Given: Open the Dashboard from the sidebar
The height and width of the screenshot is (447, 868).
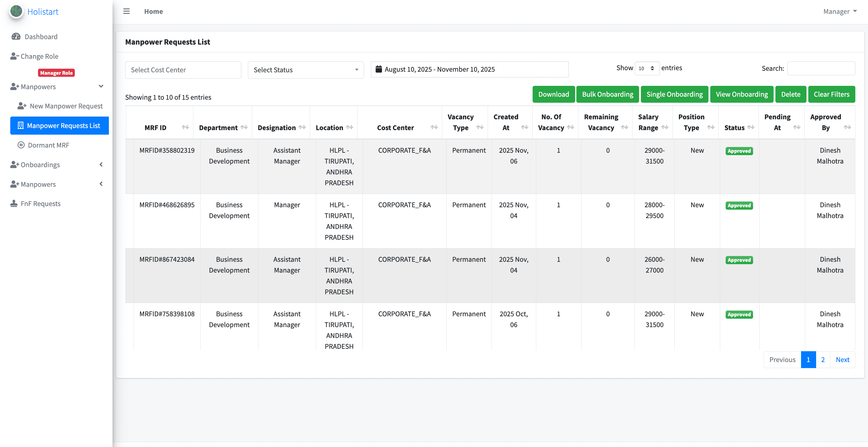Looking at the screenshot, I should click(x=40, y=37).
